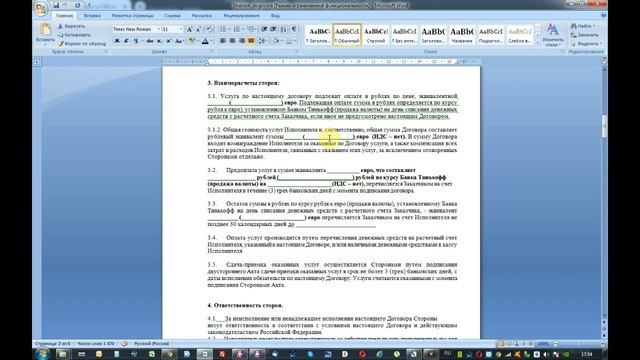
Task: Apply superscript formatting
Action: pyautogui.click(x=169, y=41)
